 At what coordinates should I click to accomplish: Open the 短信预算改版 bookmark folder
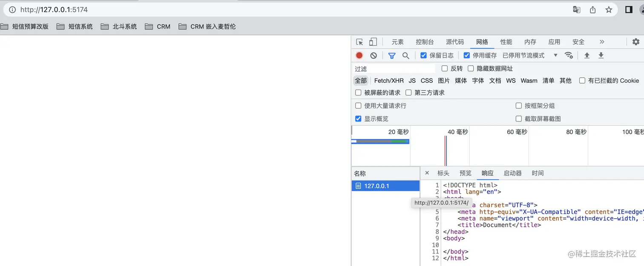tap(25, 26)
